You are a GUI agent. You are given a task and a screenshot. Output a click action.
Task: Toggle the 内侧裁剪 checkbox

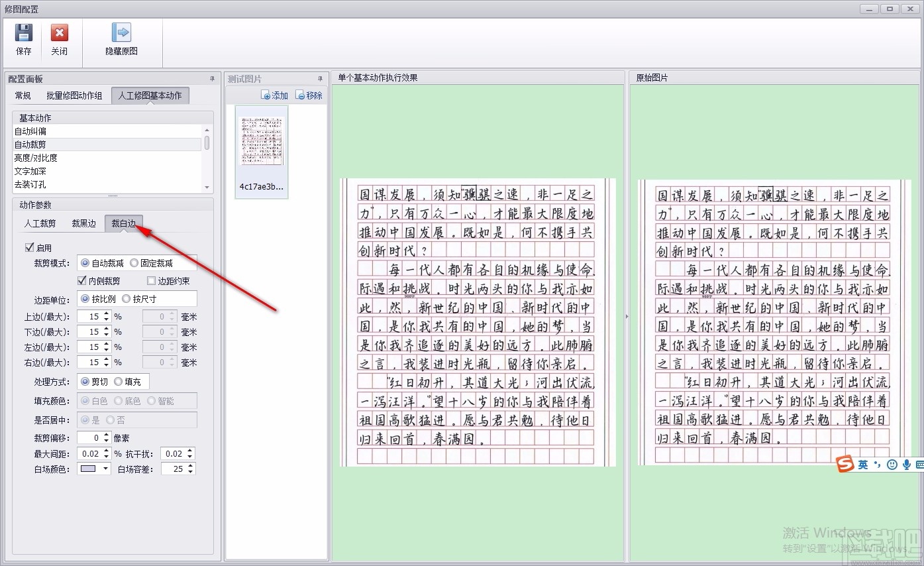[82, 281]
